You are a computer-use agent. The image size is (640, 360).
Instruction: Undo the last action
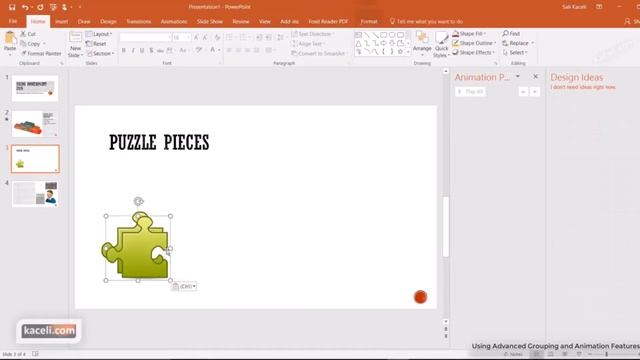click(x=25, y=7)
